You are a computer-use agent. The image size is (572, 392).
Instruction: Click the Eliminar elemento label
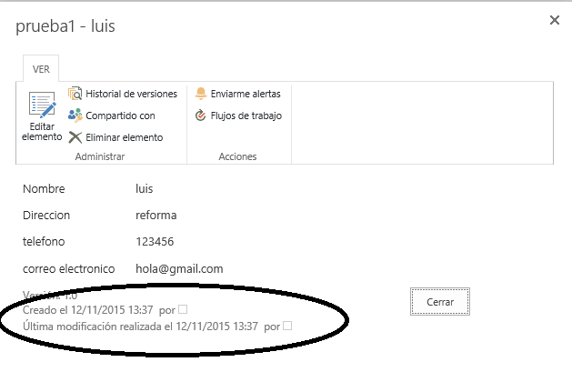pos(125,137)
